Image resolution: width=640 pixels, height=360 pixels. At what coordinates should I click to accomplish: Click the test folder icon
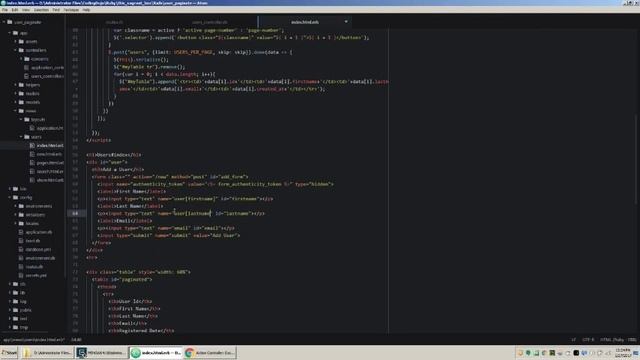(16, 318)
